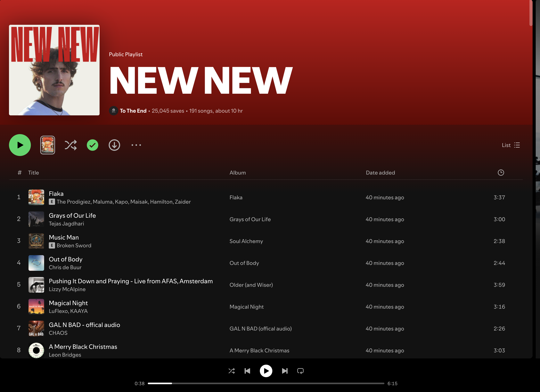
Task: Sort by the Title column header
Action: [x=33, y=173]
